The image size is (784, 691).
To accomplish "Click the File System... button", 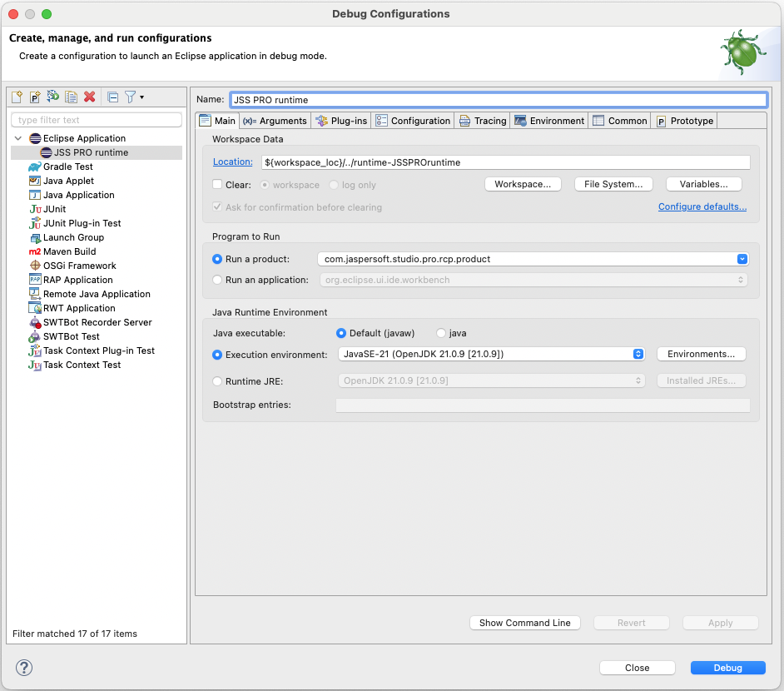I will click(x=613, y=184).
